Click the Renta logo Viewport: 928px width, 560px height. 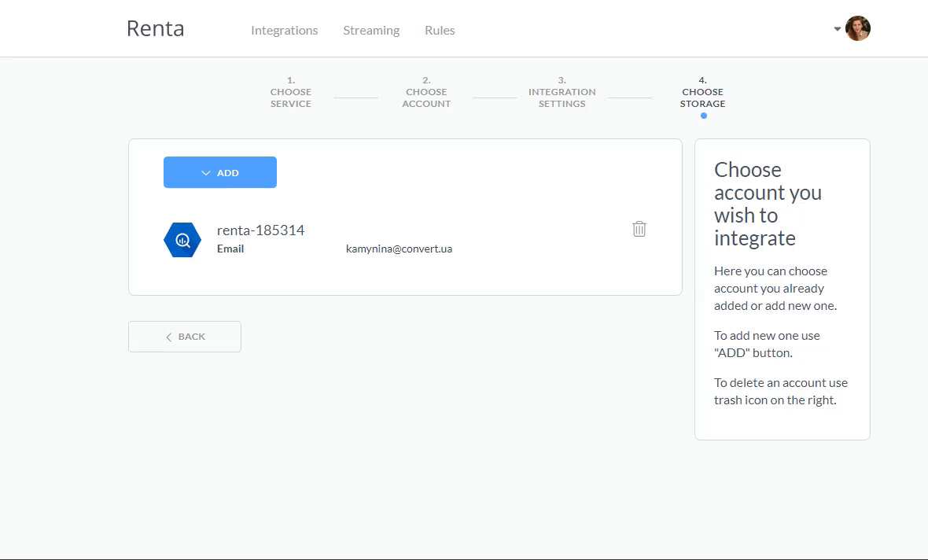(x=155, y=28)
